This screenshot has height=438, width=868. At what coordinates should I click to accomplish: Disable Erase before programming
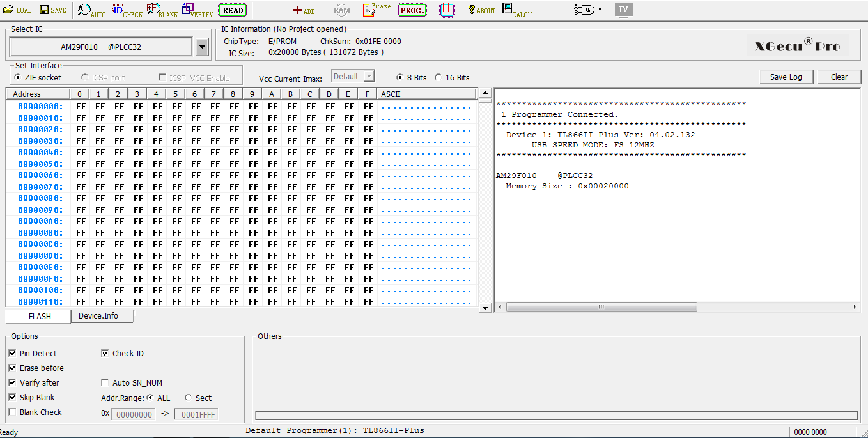[x=12, y=368]
